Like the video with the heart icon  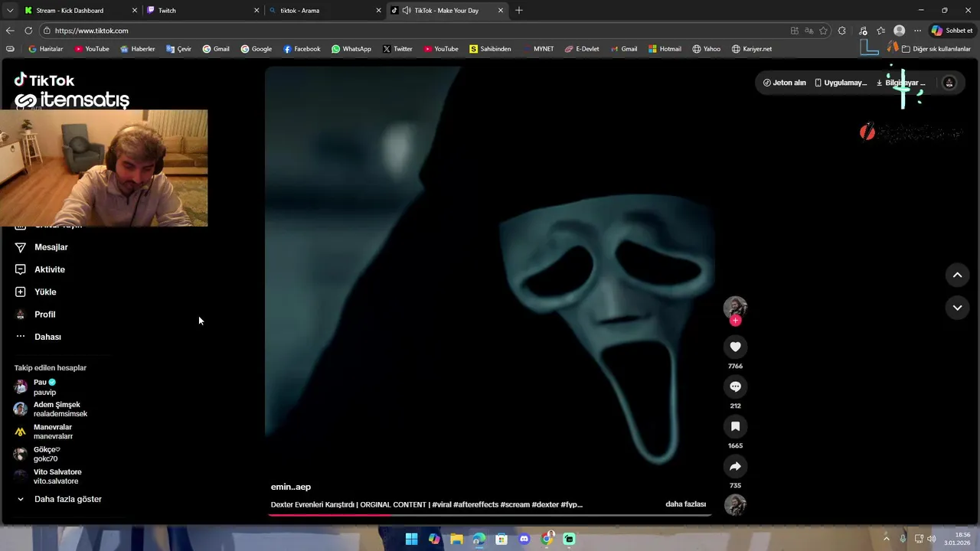(735, 347)
